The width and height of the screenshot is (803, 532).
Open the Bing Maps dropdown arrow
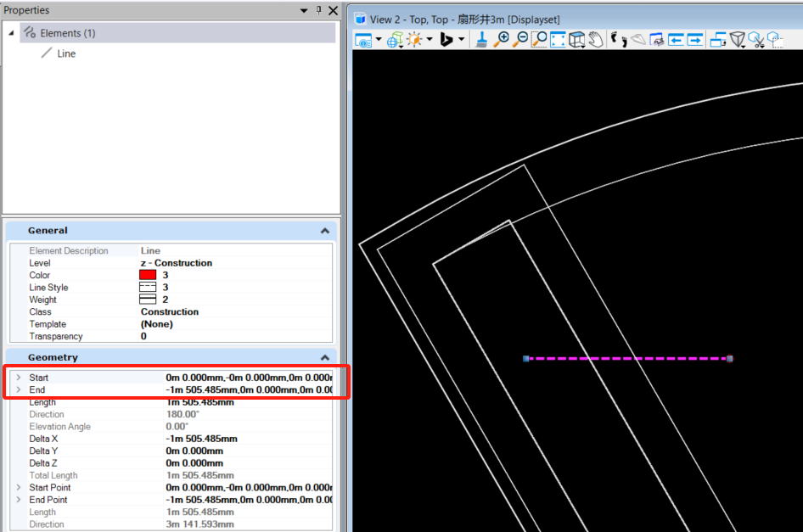(462, 40)
